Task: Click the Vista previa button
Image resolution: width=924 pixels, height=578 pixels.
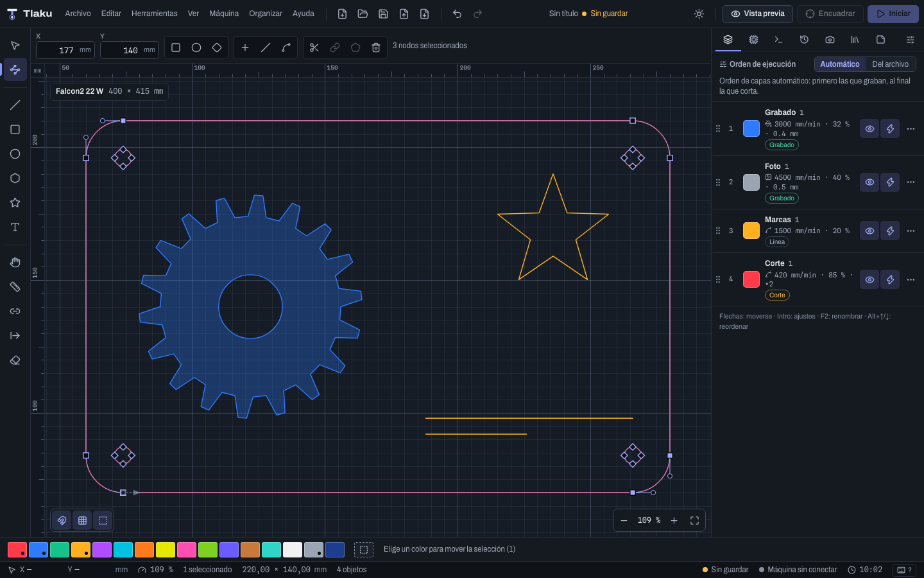Action: tap(758, 13)
